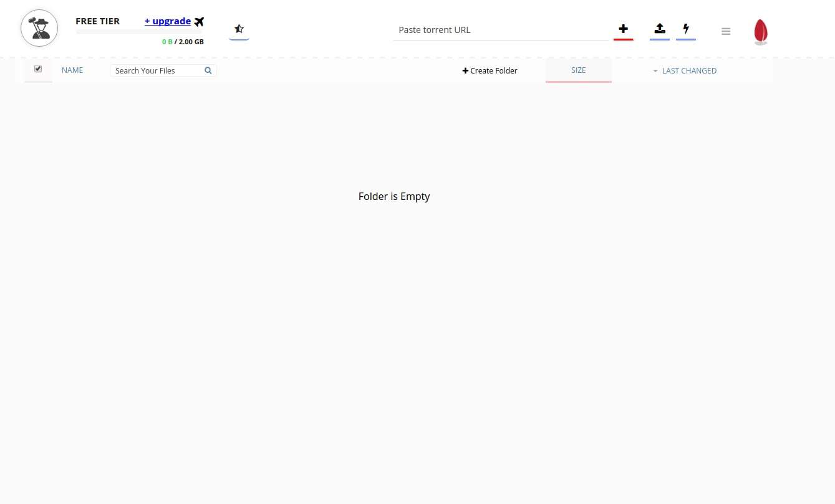Click the lightning bolt icon
Viewport: 835px width, 504px height.
pos(686,29)
